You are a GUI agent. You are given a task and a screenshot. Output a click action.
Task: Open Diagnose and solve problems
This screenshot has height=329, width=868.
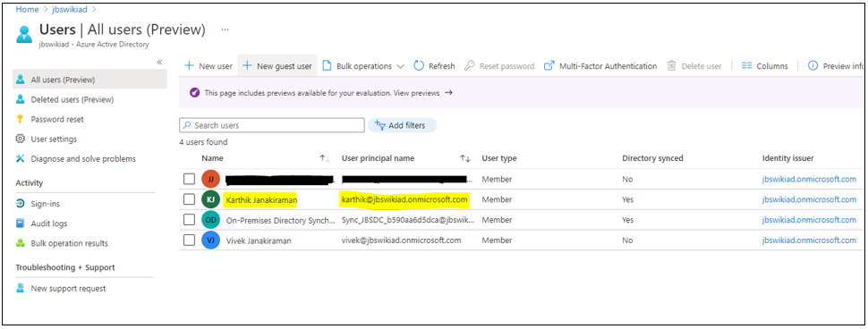pos(83,159)
